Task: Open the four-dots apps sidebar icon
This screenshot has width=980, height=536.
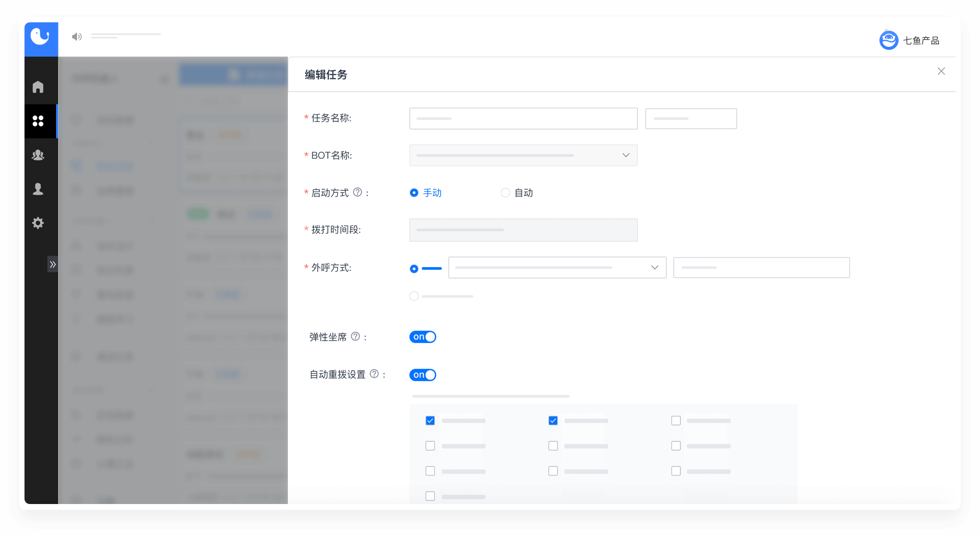Action: tap(38, 121)
